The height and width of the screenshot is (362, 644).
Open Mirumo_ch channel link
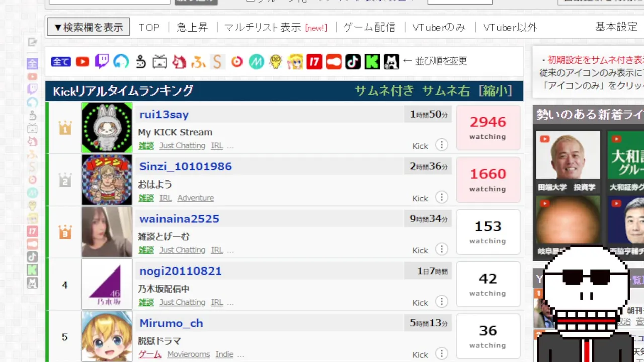pyautogui.click(x=171, y=323)
